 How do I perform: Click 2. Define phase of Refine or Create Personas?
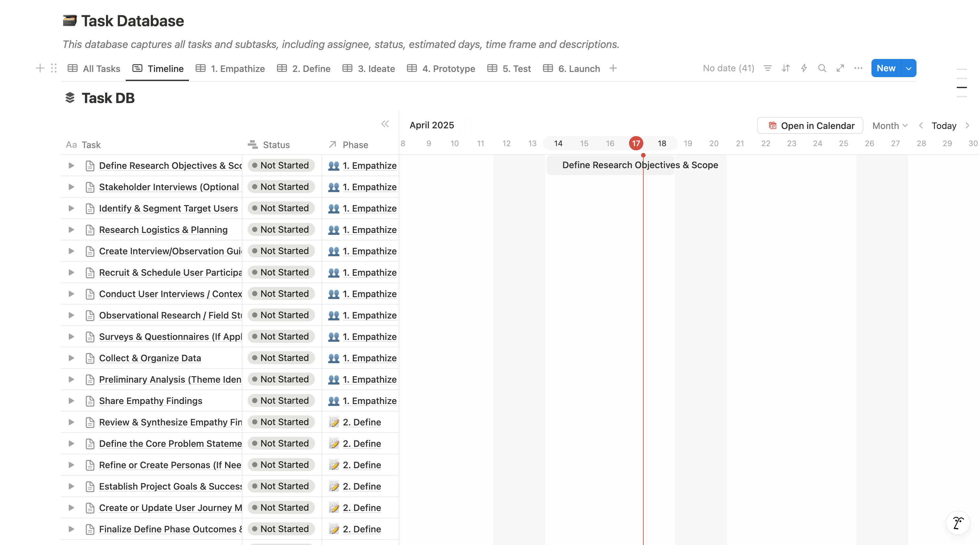pos(361,465)
